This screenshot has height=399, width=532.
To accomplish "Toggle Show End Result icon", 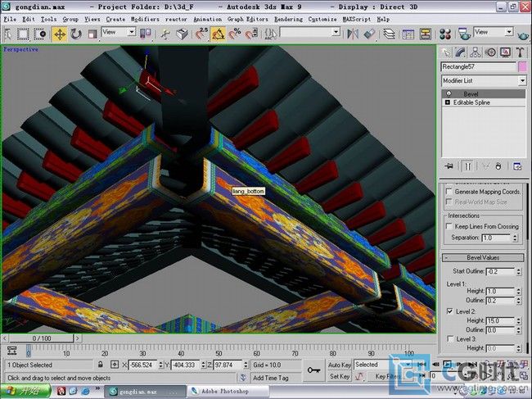I will pyautogui.click(x=467, y=166).
